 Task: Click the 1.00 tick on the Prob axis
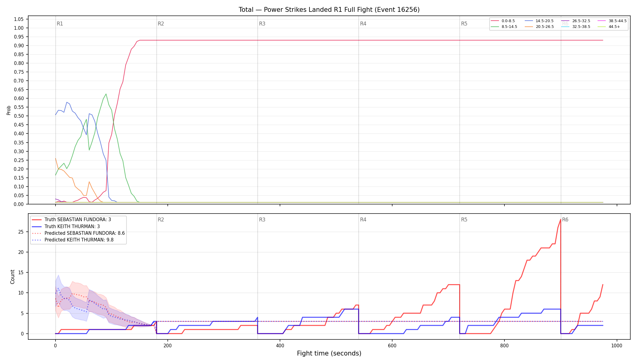pos(19,28)
